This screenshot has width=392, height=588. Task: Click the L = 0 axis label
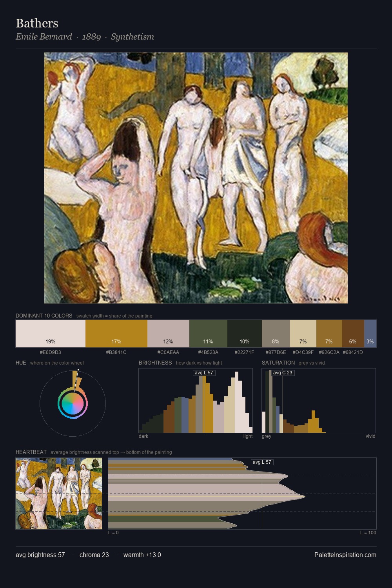coord(113,533)
